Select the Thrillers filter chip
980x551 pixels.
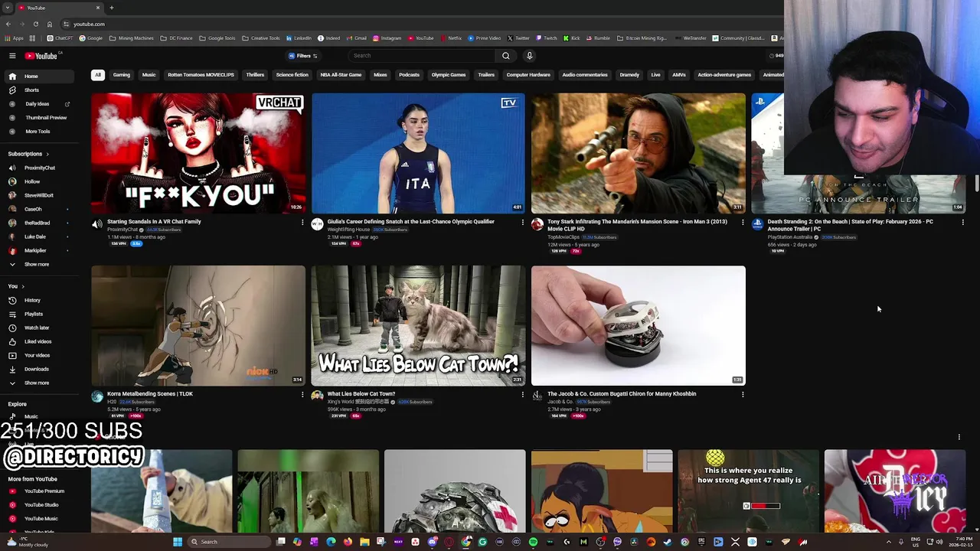click(255, 75)
